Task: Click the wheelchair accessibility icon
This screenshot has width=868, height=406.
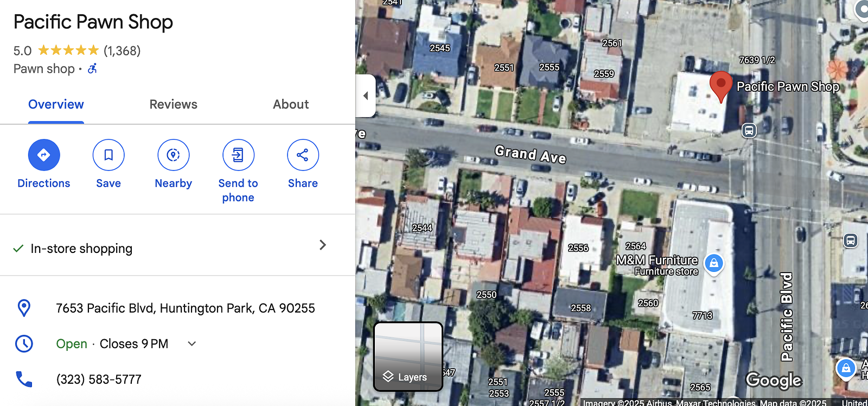Action: pos(93,68)
